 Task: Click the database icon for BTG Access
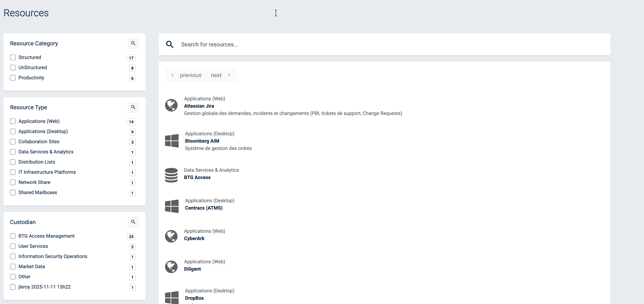coord(171,175)
